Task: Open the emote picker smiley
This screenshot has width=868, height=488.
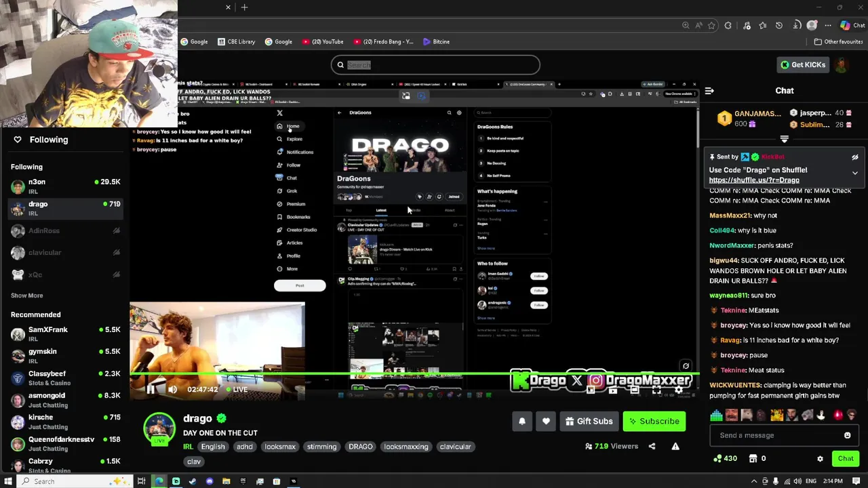Action: [847, 435]
